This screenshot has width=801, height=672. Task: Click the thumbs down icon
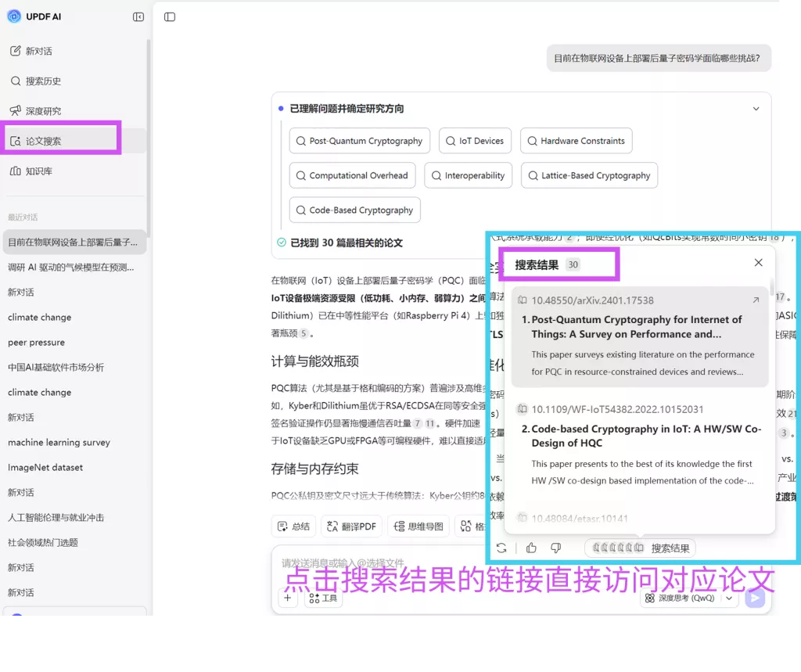click(556, 548)
